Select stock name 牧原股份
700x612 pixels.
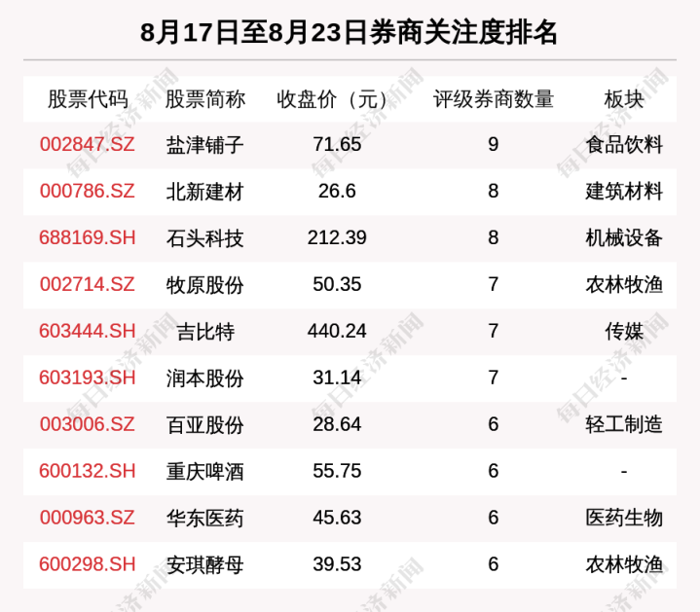(205, 285)
